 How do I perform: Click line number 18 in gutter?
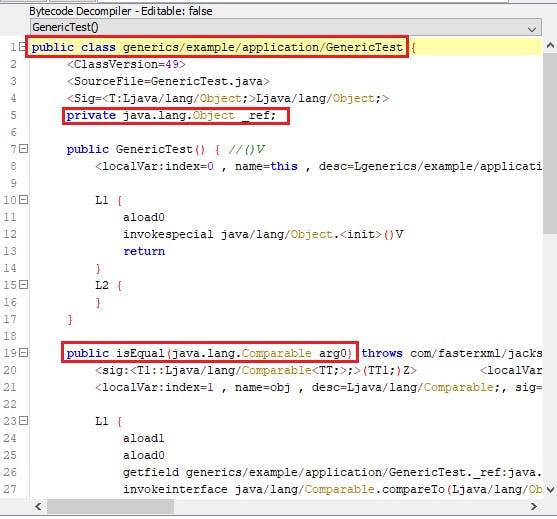tap(10, 336)
